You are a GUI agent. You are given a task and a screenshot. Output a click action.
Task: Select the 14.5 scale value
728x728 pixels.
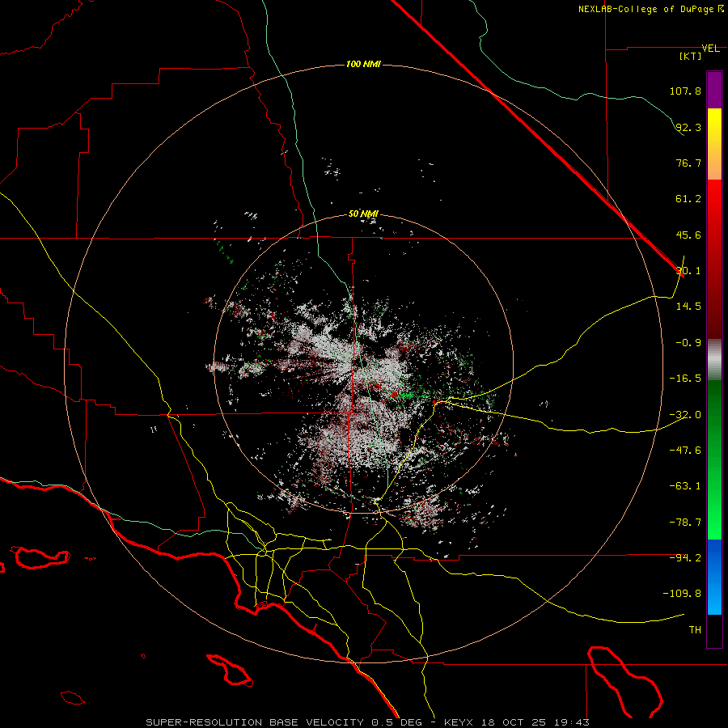coord(688,307)
